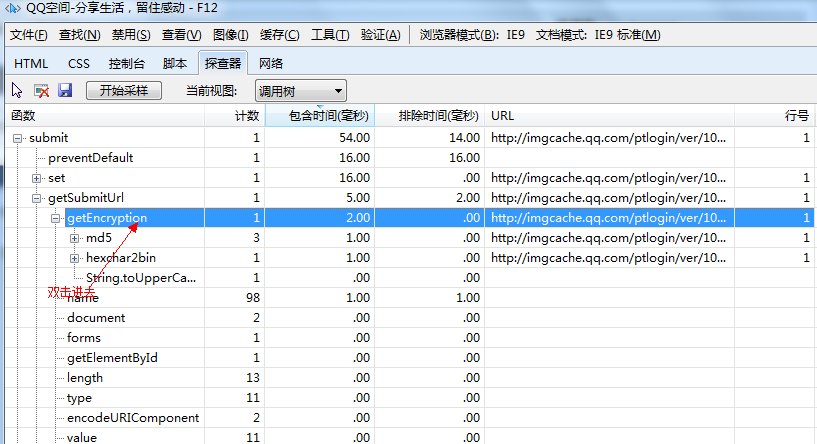Open the 图像(I) menu
Screen dimensions: 817x444
[230, 35]
